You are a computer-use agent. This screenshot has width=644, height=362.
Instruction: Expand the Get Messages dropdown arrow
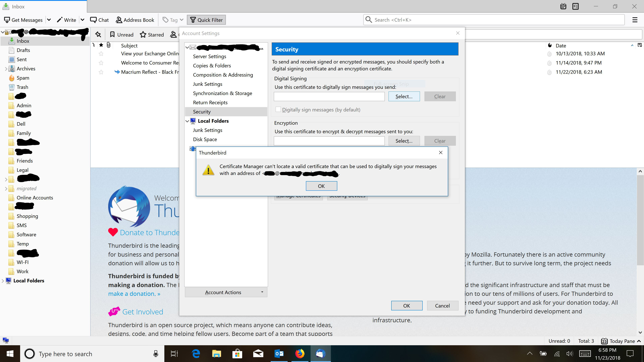point(49,20)
